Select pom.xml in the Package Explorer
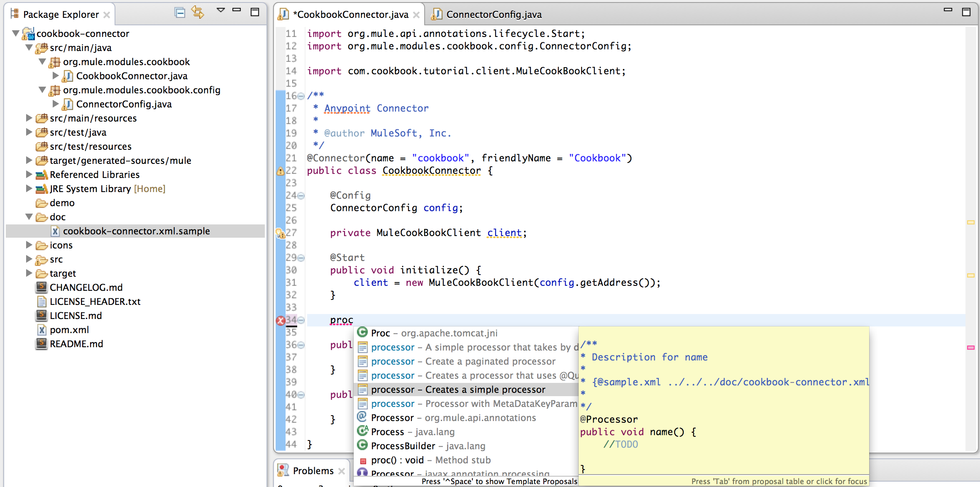The height and width of the screenshot is (487, 980). 69,329
